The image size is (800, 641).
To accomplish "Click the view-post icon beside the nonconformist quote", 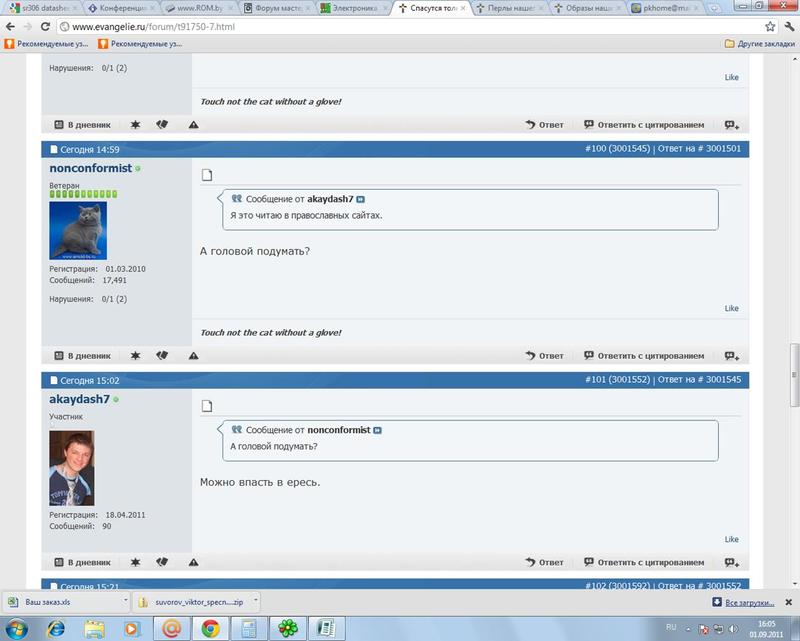I will 377,430.
